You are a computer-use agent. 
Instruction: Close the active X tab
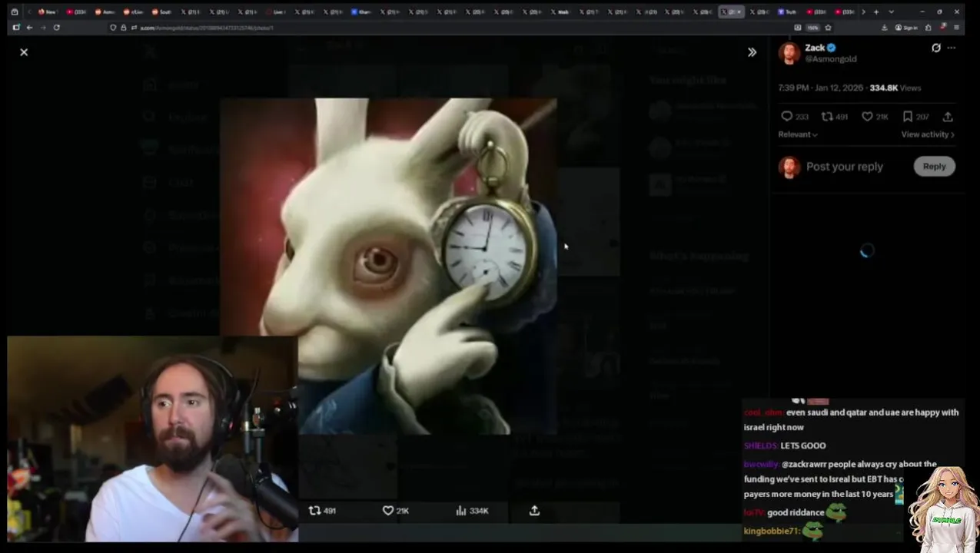[739, 12]
